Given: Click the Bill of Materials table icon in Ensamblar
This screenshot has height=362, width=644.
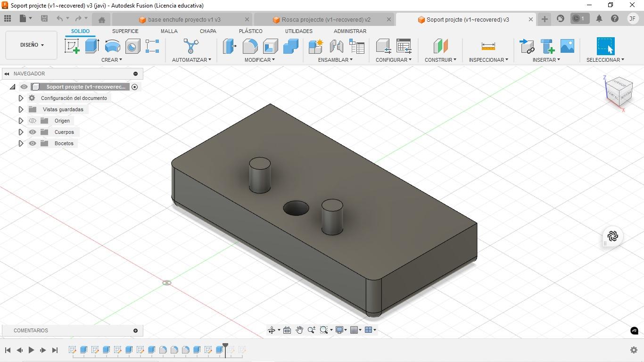Looking at the screenshot, I should 357,46.
